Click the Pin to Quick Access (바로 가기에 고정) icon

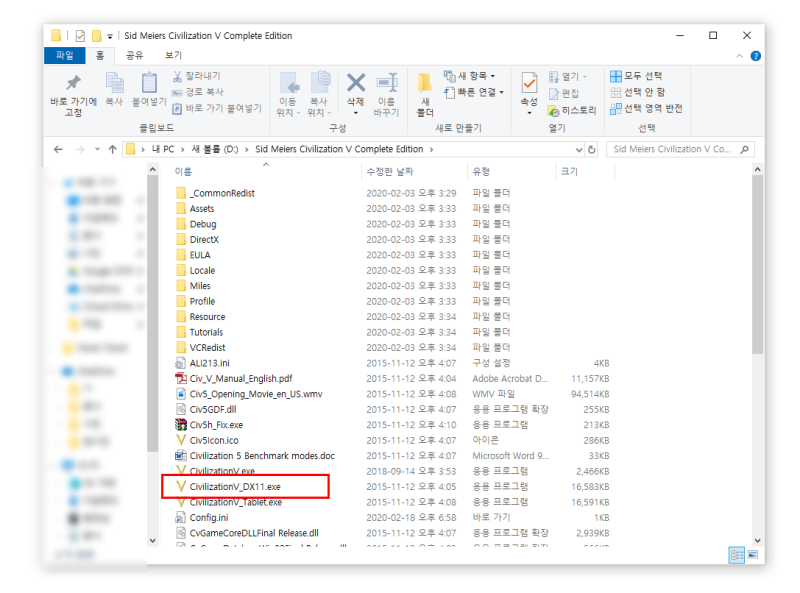[x=73, y=83]
